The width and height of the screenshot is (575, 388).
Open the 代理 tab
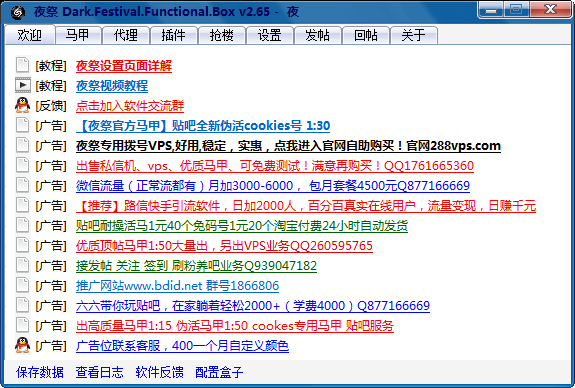126,35
